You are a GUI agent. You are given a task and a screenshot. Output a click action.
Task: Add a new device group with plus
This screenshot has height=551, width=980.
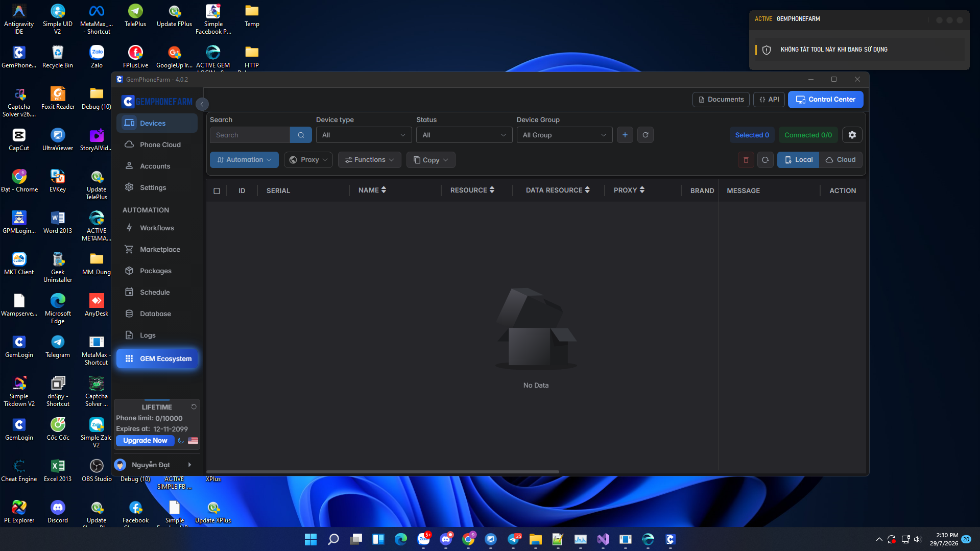625,135
